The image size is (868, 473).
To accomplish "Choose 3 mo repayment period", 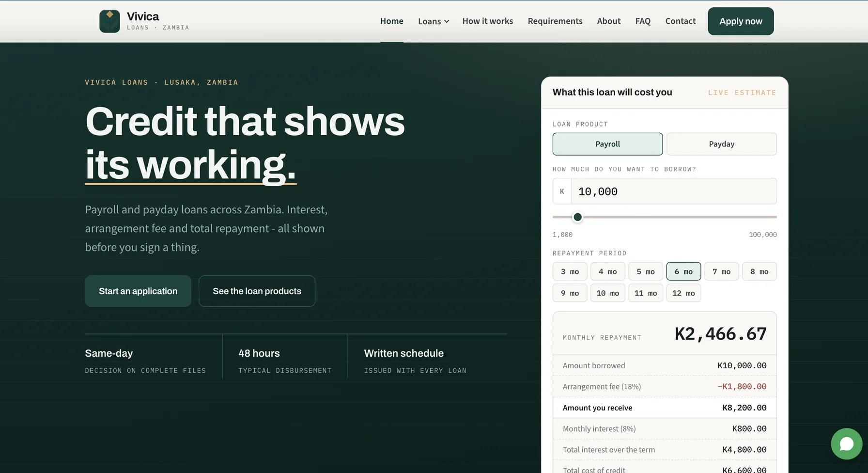I will click(570, 271).
